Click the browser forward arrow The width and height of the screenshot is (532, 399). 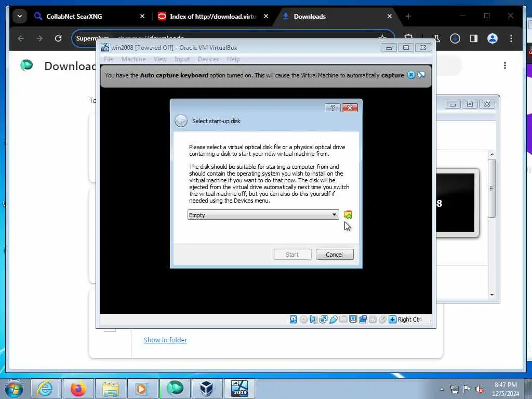[x=39, y=38]
